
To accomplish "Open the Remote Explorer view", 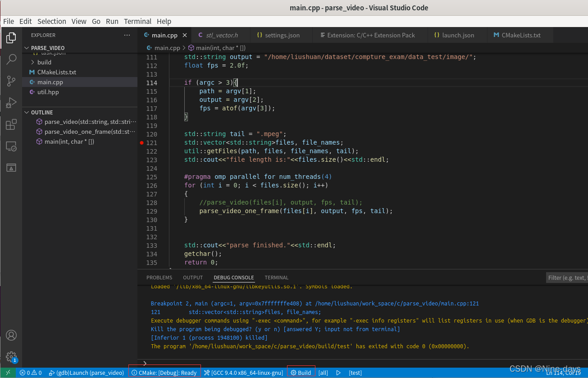I will tap(11, 146).
